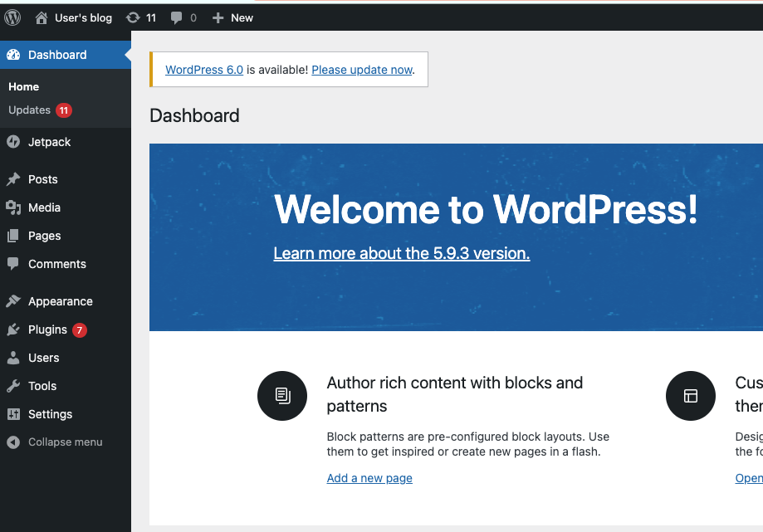Click Add a new page
Viewport: 763px width, 532px height.
click(x=369, y=477)
